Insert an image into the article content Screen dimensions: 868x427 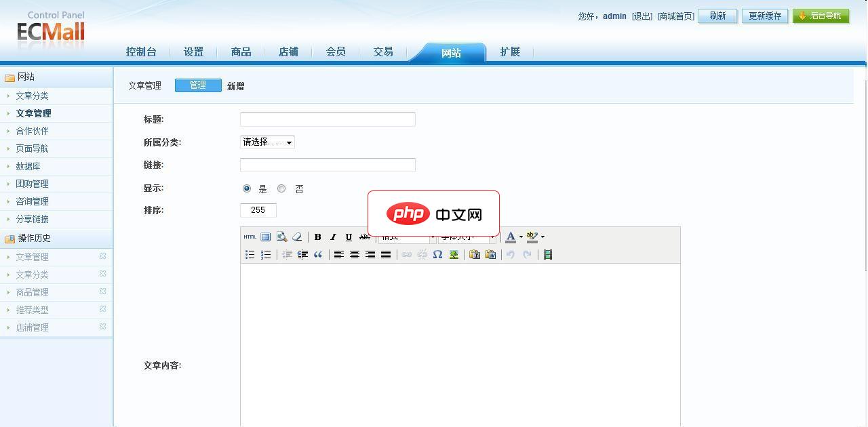455,254
